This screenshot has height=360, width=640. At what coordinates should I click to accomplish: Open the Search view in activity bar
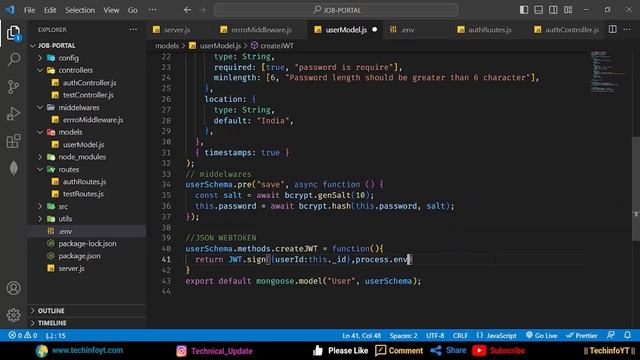click(13, 60)
